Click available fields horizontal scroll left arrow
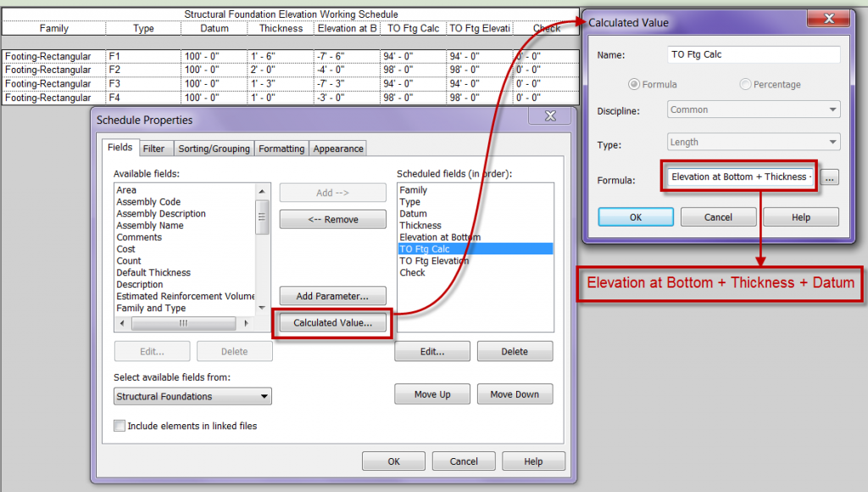Viewport: 868px width, 492px height. 122,323
